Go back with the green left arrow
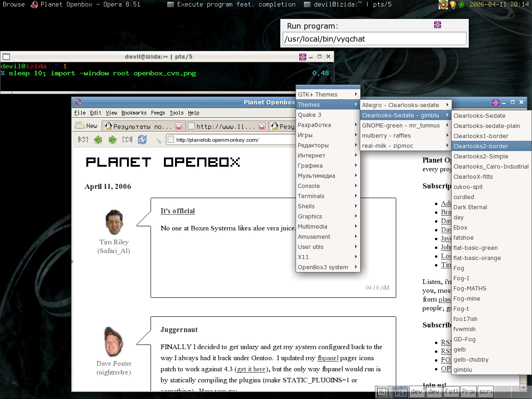The image size is (532, 399). pyautogui.click(x=98, y=139)
